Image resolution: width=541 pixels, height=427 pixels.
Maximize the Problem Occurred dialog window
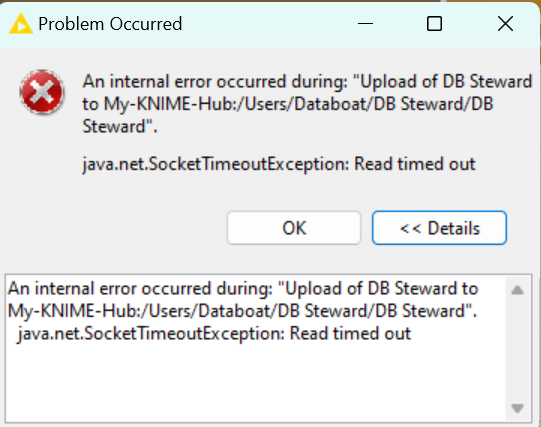(434, 24)
